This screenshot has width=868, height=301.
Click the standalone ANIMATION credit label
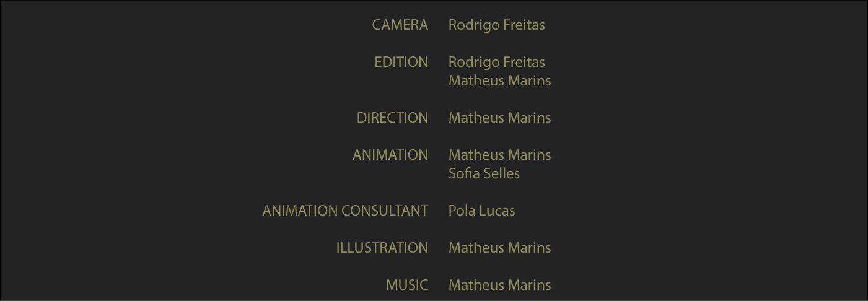pos(390,155)
